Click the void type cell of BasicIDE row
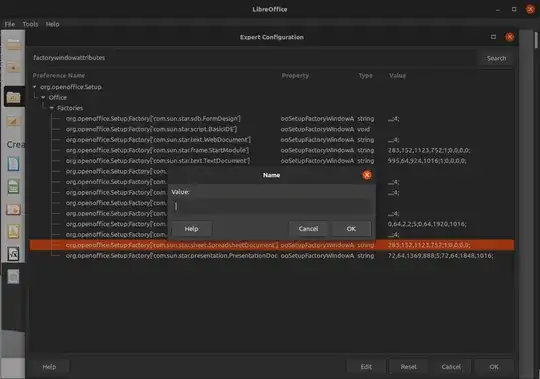This screenshot has width=540, height=379. tap(363, 129)
